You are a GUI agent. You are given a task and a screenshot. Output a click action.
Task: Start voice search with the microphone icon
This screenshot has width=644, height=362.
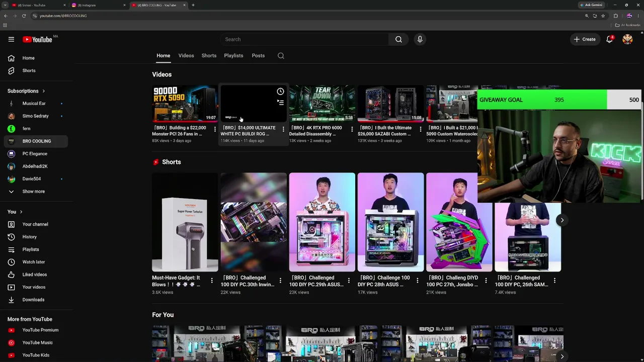coord(420,39)
